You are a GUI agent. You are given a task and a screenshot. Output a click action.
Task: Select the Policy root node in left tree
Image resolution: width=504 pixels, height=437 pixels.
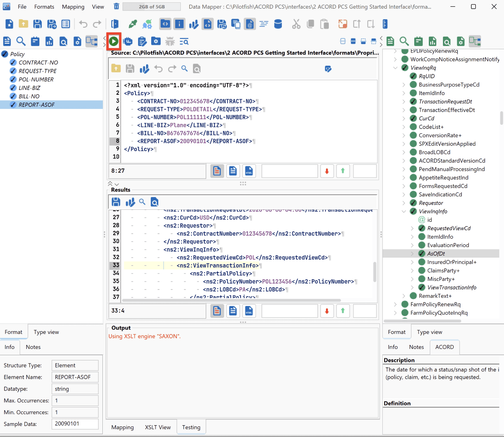tap(17, 54)
